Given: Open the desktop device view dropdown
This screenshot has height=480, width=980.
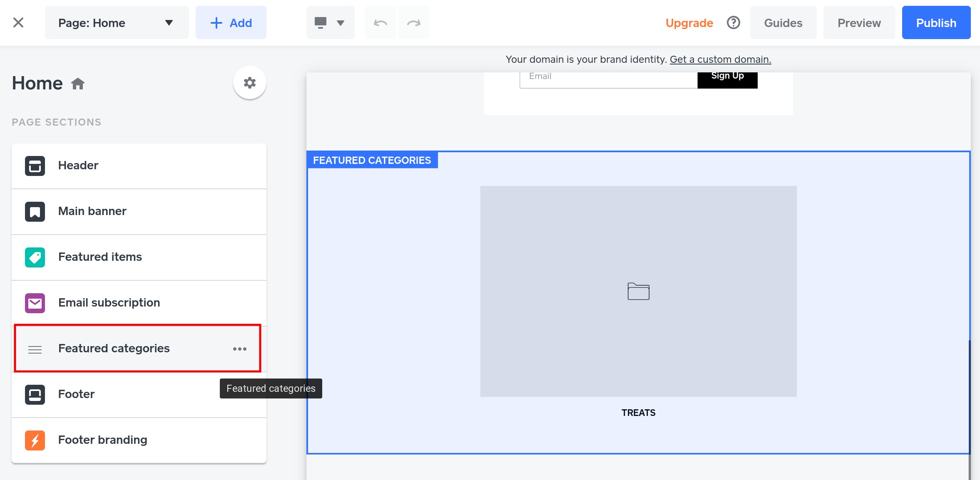Looking at the screenshot, I should pos(330,23).
